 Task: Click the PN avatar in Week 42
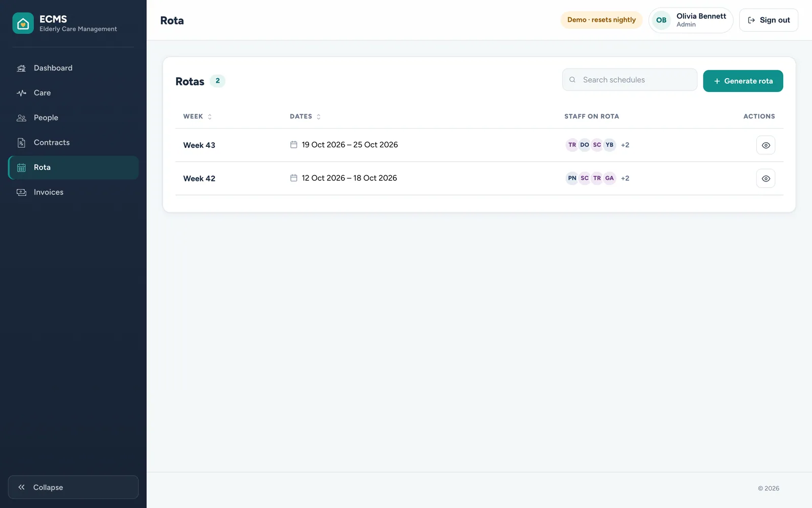click(x=572, y=178)
